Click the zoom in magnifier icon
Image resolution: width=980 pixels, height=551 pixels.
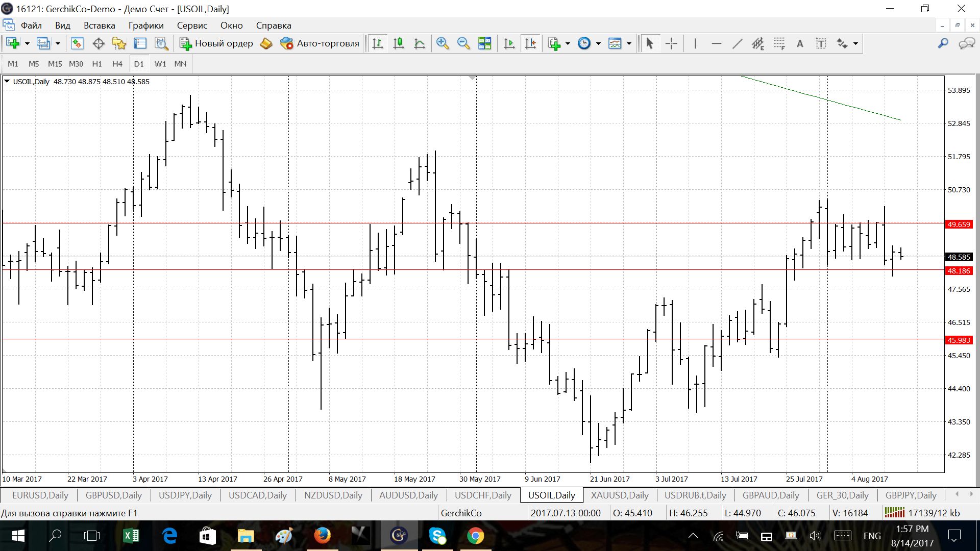pyautogui.click(x=443, y=43)
